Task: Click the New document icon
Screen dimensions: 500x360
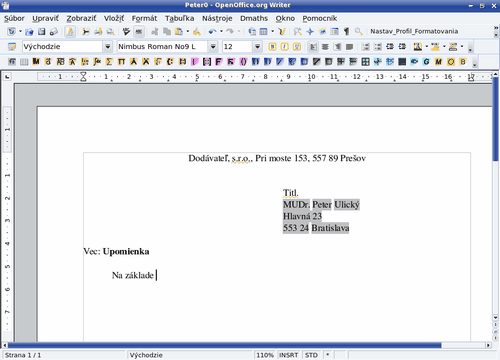Action: 12,32
